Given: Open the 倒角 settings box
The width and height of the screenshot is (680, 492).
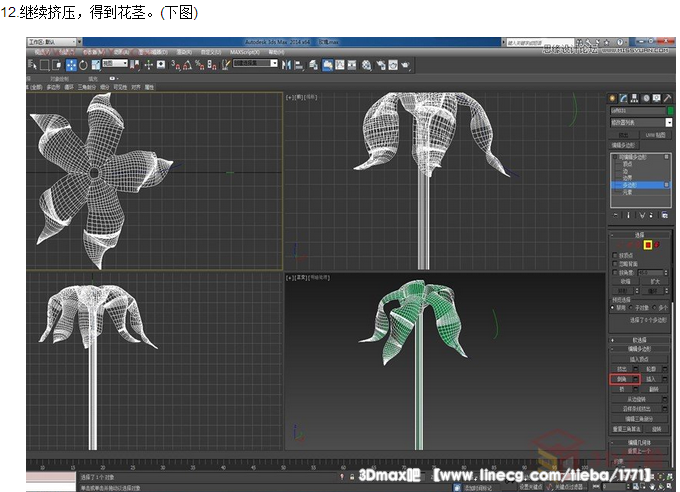Looking at the screenshot, I should tap(636, 379).
